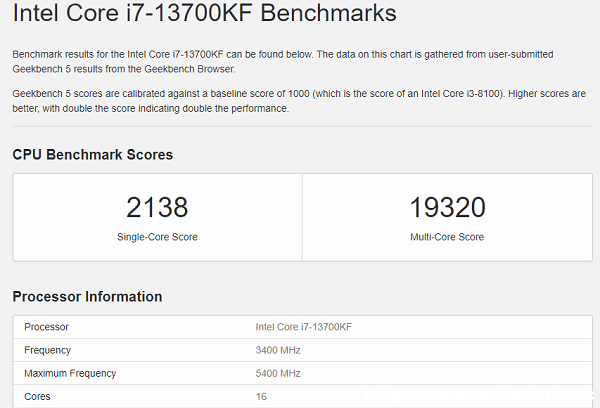The height and width of the screenshot is (408, 600).
Task: Click the 19320 multi-core score number
Action: tap(447, 207)
